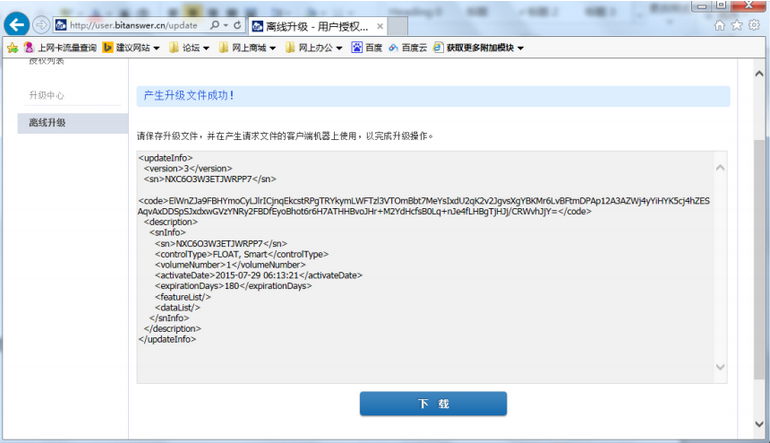This screenshot has height=443, width=770.
Task: Open 授权列表 in the sidebar
Action: tap(47, 61)
